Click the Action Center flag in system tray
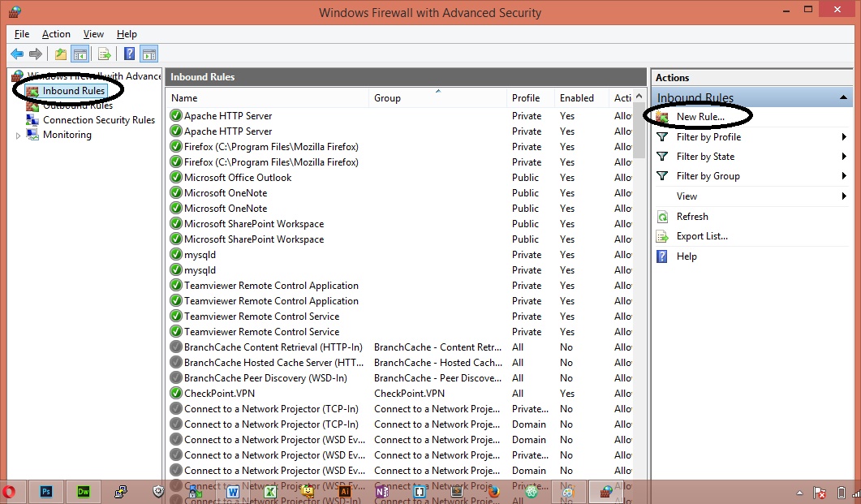The width and height of the screenshot is (861, 504). (820, 493)
